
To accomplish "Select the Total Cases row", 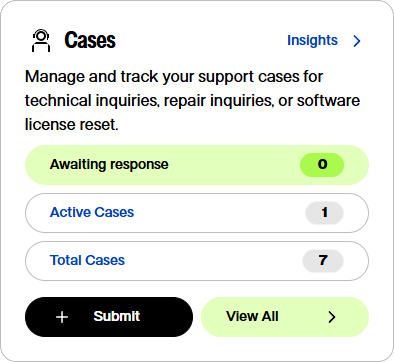I will (197, 261).
